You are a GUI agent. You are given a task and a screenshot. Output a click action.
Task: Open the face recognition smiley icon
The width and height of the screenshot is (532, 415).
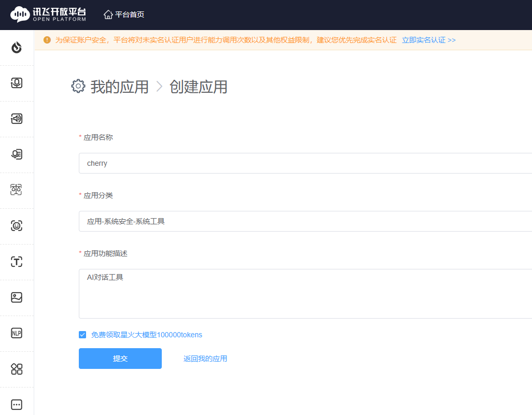pyautogui.click(x=17, y=226)
